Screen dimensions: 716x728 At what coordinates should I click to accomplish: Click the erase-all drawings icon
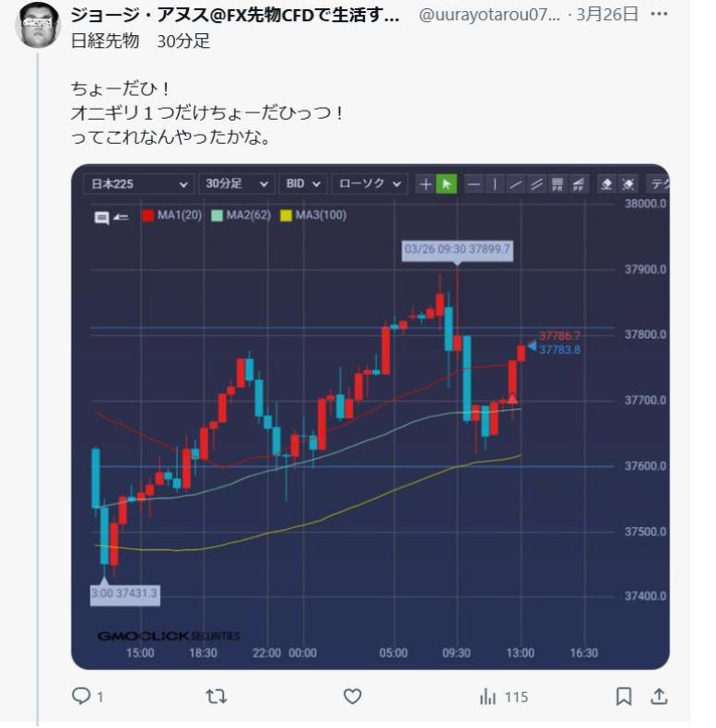pyautogui.click(x=628, y=184)
